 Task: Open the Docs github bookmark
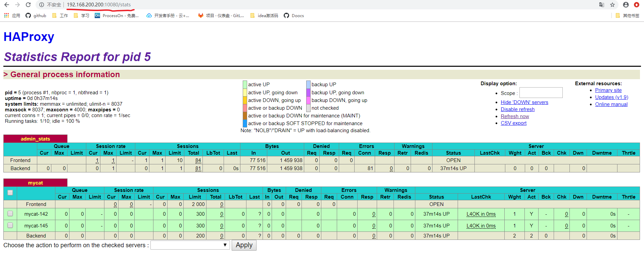[294, 15]
